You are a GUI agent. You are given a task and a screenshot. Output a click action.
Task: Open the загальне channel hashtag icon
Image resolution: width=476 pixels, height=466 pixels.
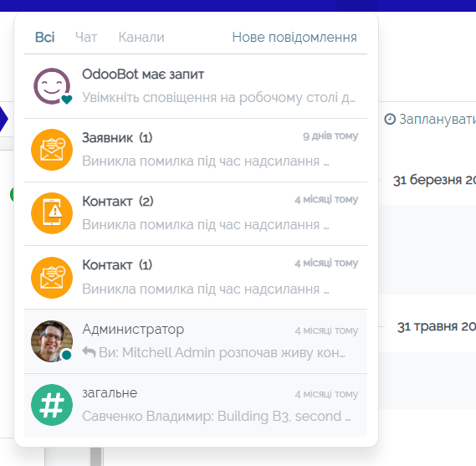tap(52, 405)
